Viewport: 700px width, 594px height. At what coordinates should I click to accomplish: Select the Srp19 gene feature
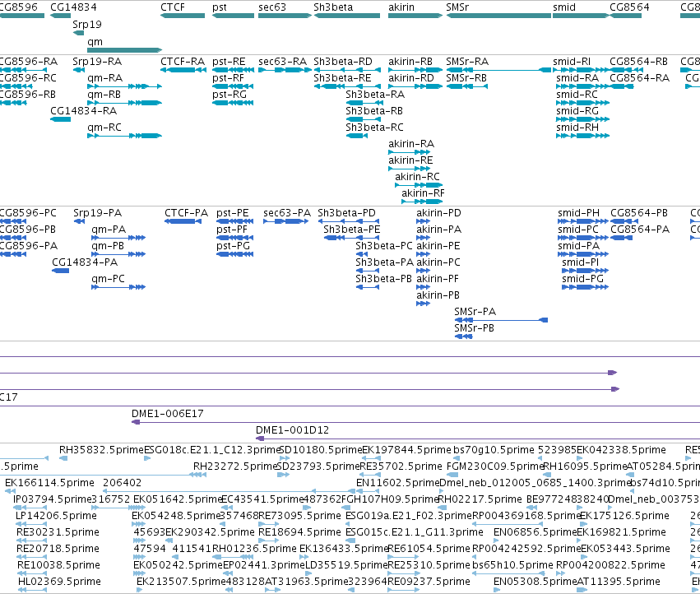click(x=78, y=33)
